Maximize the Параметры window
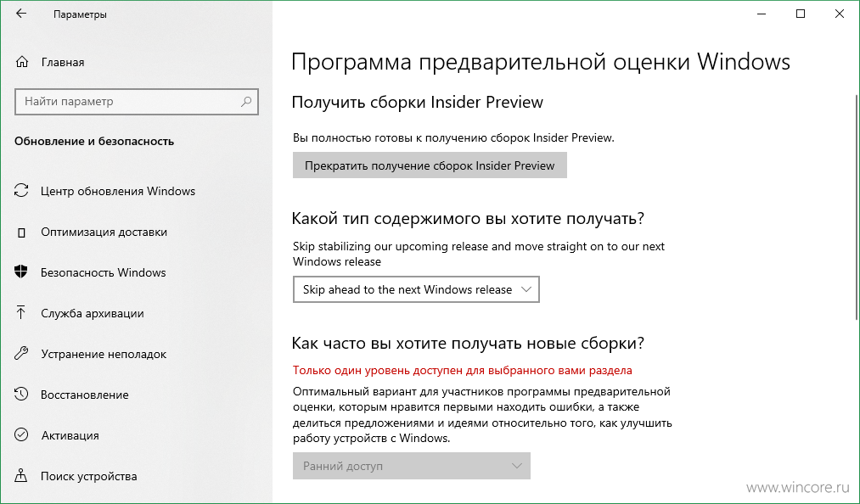 (801, 14)
